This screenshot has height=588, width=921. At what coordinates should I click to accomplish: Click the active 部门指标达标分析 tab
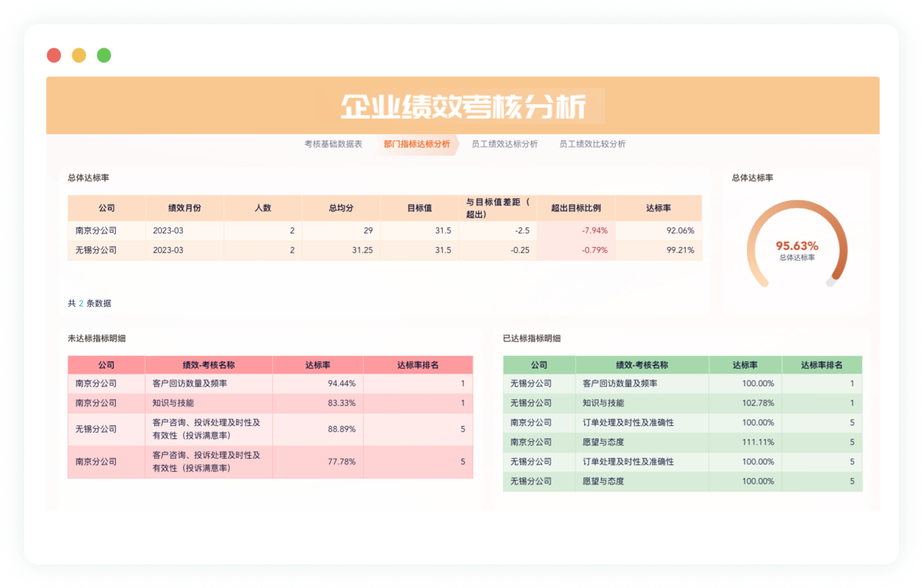pyautogui.click(x=416, y=143)
